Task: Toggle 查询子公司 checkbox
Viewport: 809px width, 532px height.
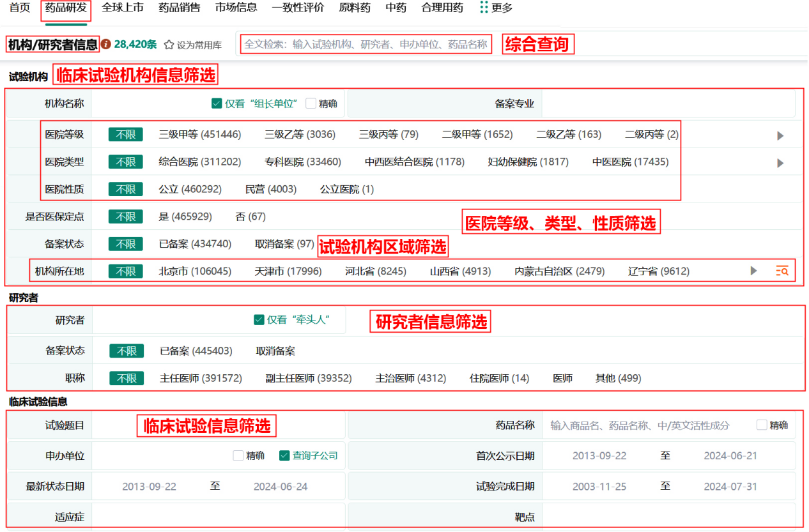Action: [x=284, y=455]
